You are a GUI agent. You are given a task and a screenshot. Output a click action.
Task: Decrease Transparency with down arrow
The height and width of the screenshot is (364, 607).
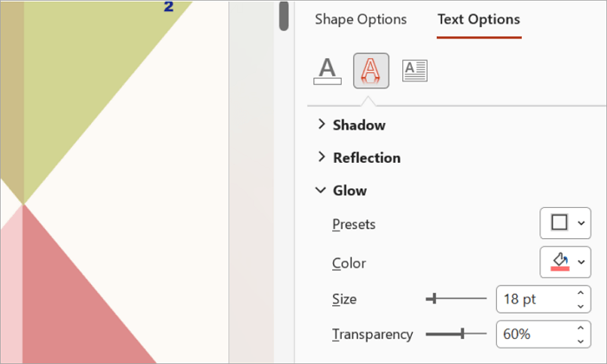(x=580, y=340)
